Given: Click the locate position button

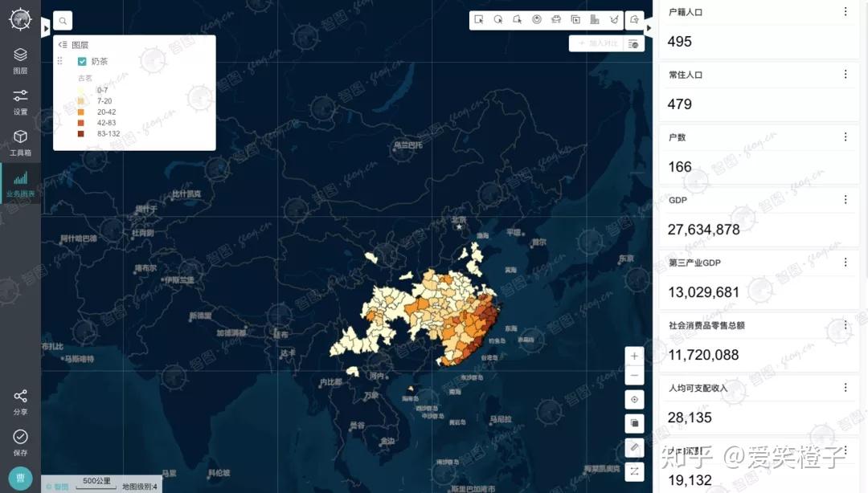Looking at the screenshot, I should point(634,400).
